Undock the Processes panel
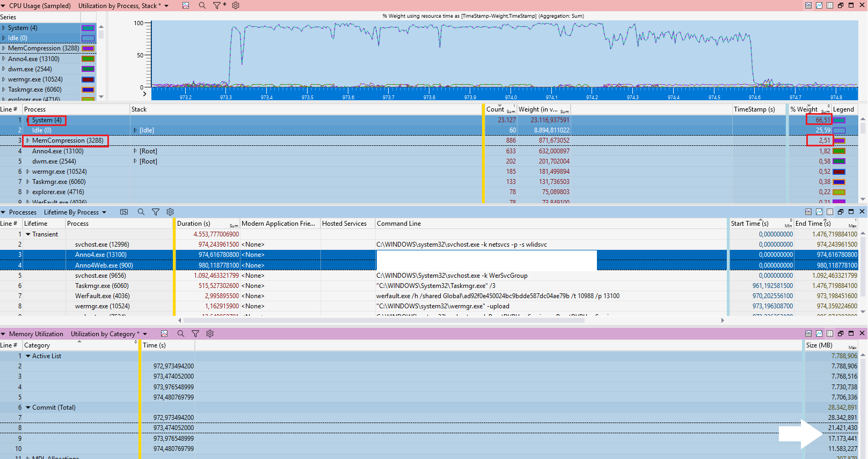Viewport: 868px width, 459px height. point(841,212)
